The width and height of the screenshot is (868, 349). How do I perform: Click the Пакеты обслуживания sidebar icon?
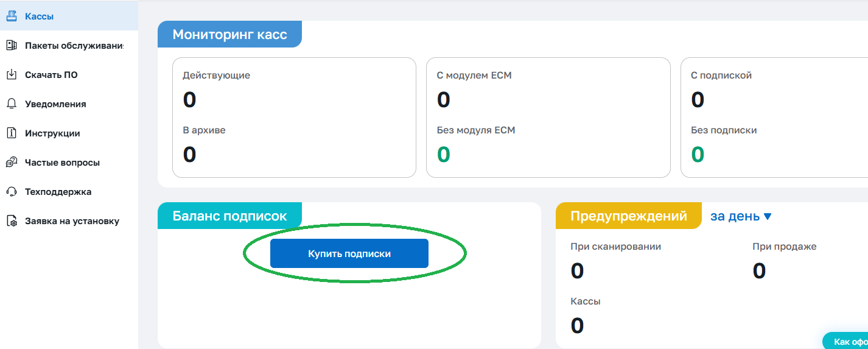(11, 46)
